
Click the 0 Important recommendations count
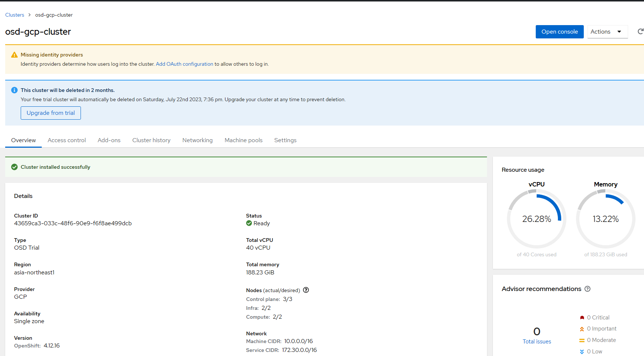pyautogui.click(x=602, y=329)
